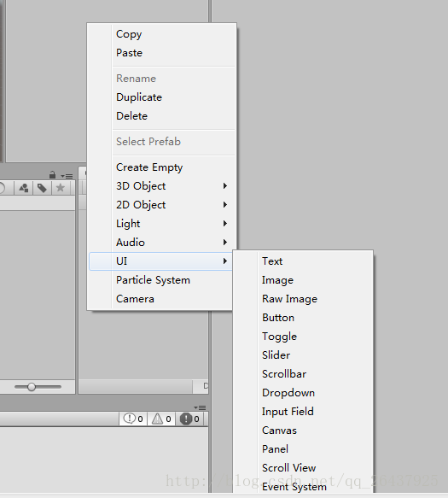The image size is (448, 498).
Task: Expand the 2D Object submenu
Action: click(x=162, y=204)
